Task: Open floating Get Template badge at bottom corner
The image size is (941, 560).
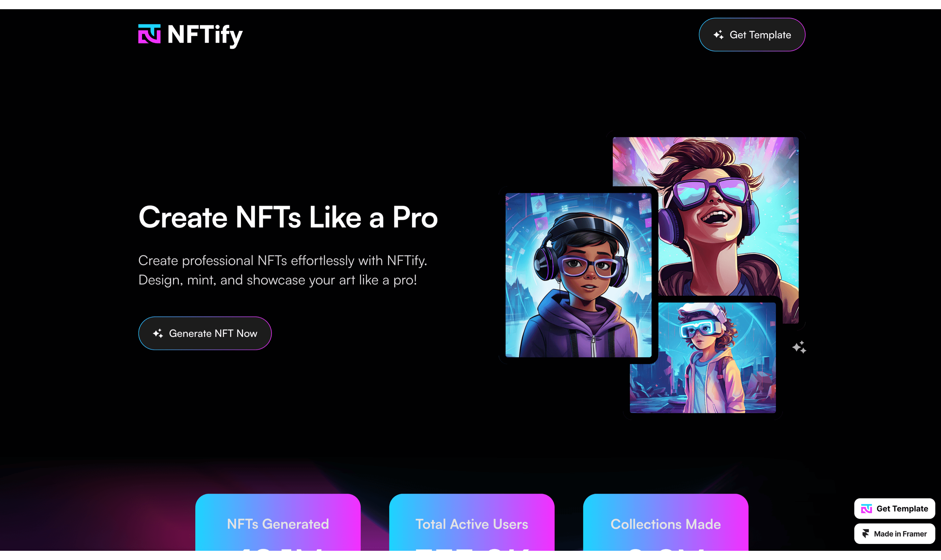Action: [x=895, y=509]
